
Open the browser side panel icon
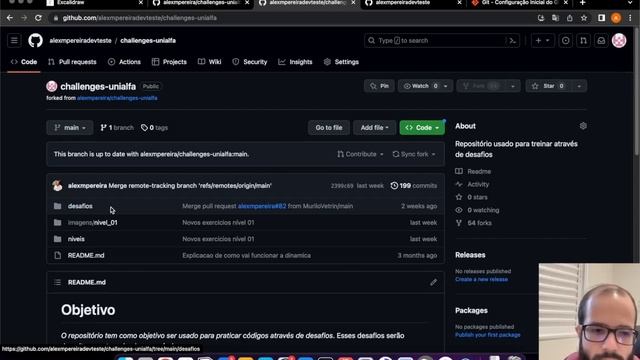(601, 18)
